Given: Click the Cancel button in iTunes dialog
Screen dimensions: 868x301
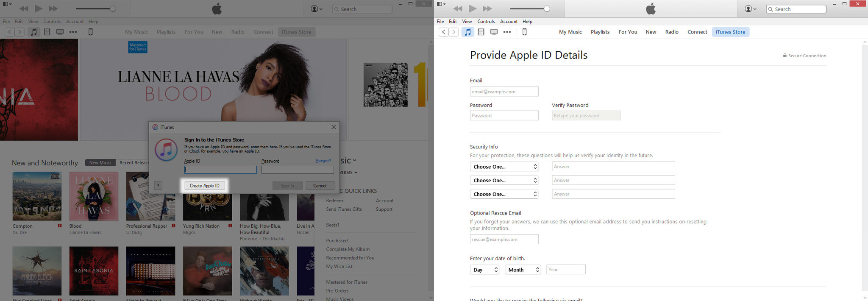Looking at the screenshot, I should pyautogui.click(x=320, y=186).
